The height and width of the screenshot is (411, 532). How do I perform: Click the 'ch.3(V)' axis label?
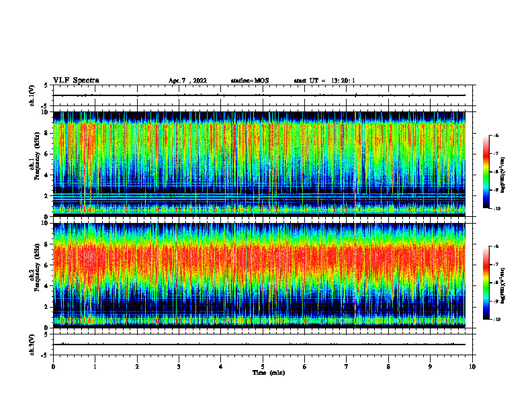tap(32, 345)
